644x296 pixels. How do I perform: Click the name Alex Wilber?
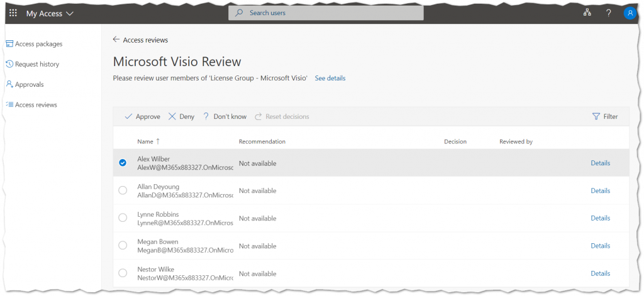[x=153, y=159]
